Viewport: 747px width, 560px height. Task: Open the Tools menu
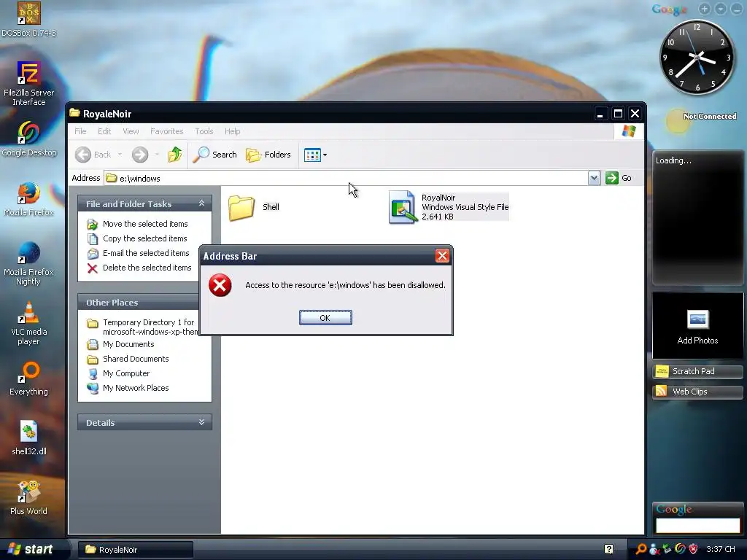(204, 131)
